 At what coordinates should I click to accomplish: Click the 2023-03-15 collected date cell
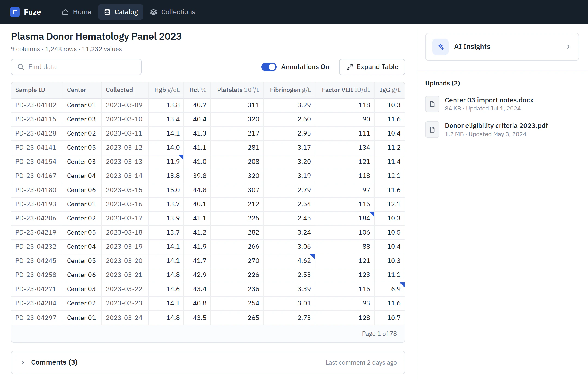(125, 190)
